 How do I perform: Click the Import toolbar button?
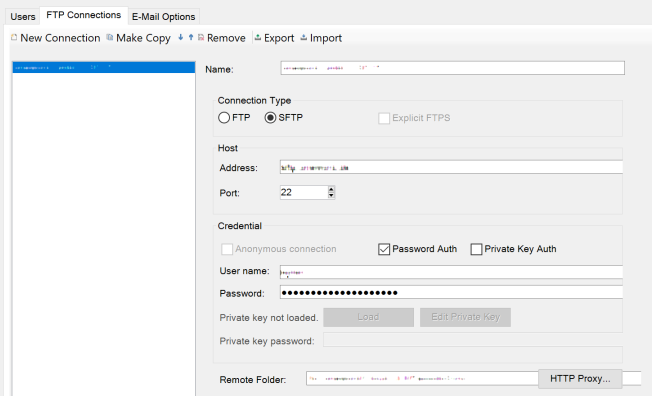tap(321, 38)
